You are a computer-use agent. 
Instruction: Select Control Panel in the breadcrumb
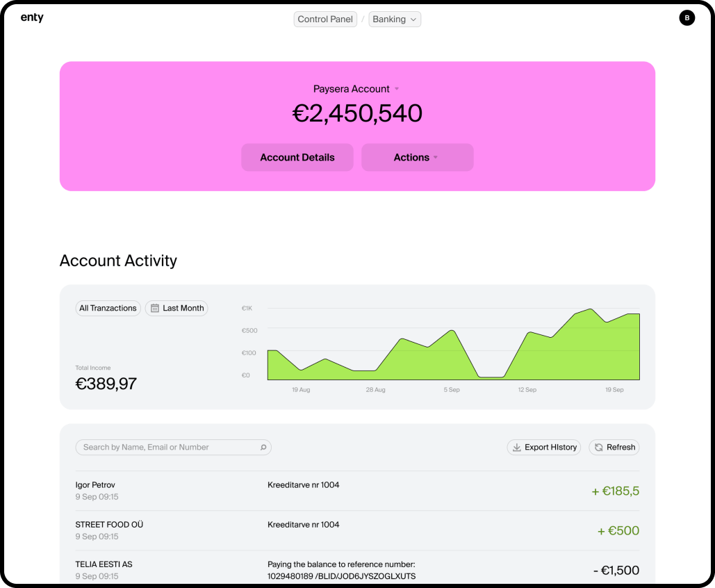[x=325, y=19]
